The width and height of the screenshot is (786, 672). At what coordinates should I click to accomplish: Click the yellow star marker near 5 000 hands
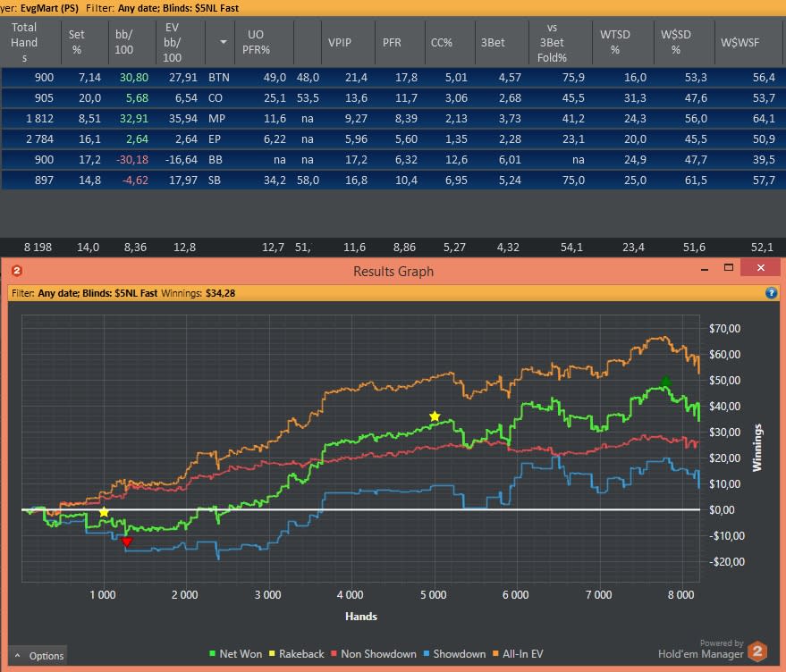click(435, 416)
